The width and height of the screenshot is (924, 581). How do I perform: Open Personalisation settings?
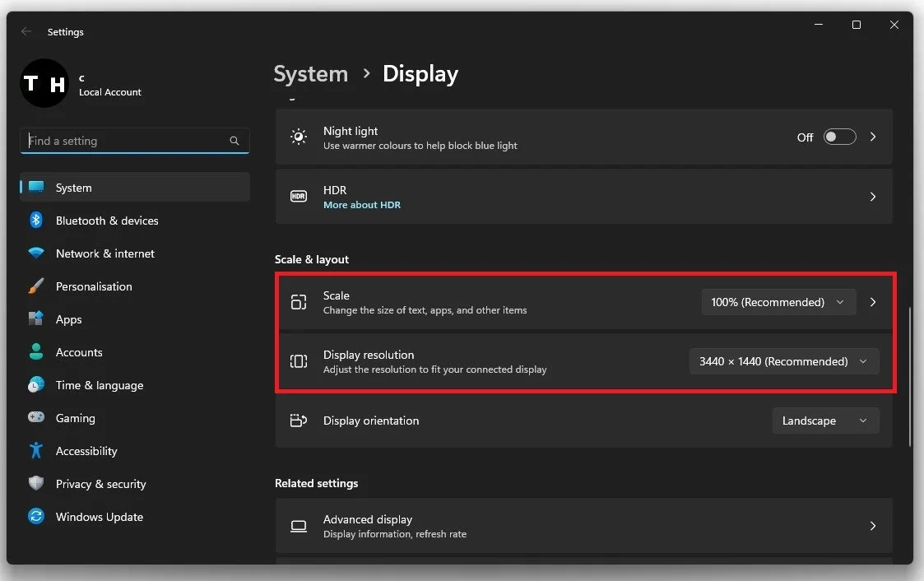coord(135,286)
